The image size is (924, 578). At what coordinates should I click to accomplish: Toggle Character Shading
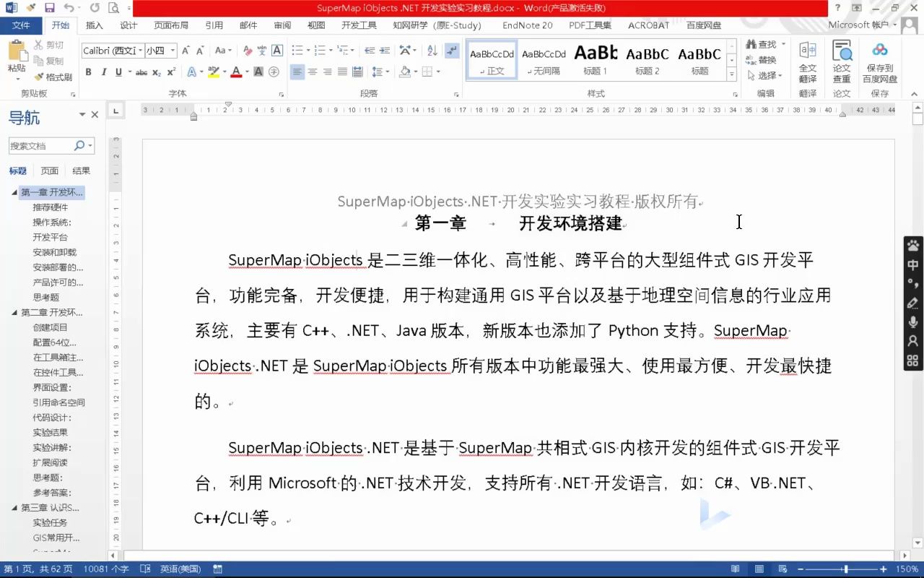pos(258,72)
